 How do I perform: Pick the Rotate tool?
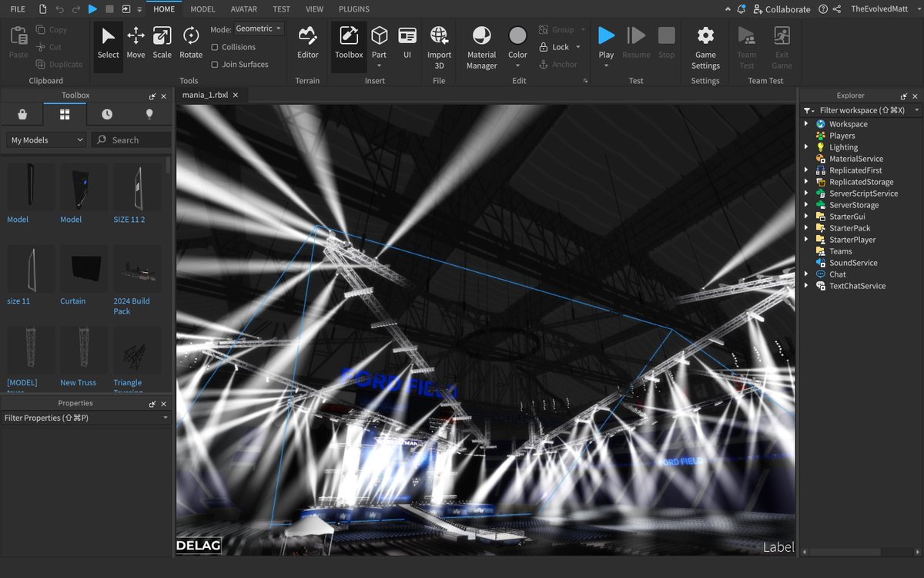191,43
